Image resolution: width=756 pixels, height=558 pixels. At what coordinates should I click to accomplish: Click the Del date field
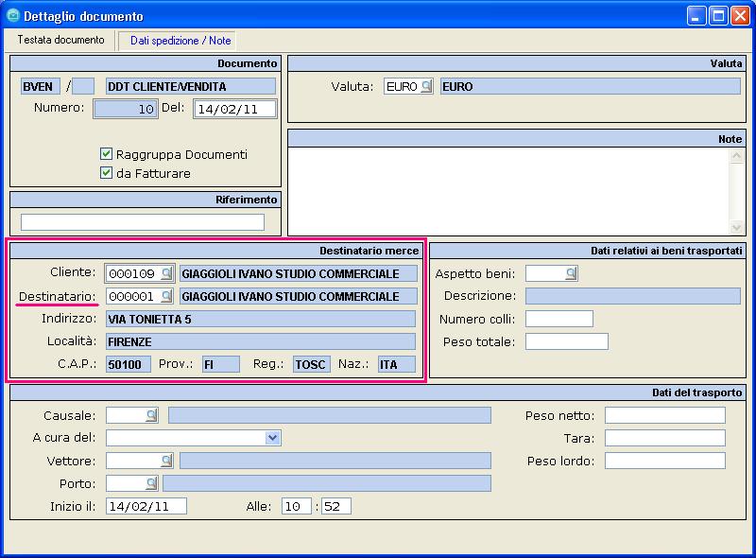pos(234,109)
